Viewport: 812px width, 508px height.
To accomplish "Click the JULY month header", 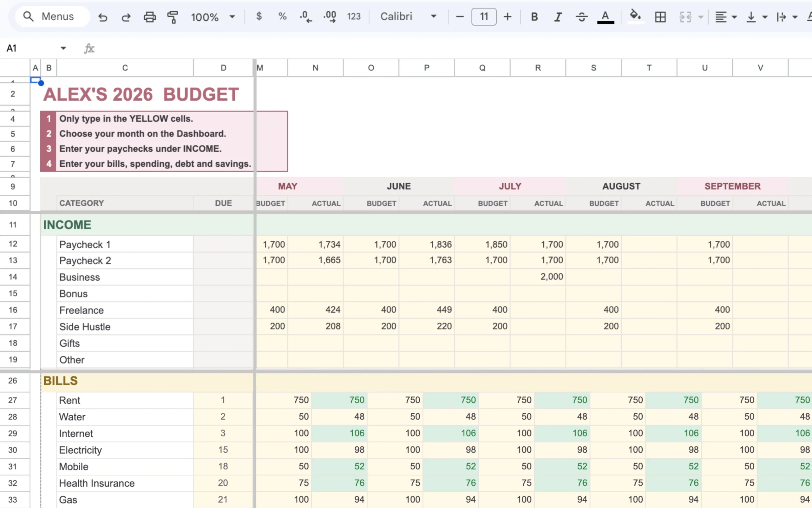I will click(x=510, y=186).
